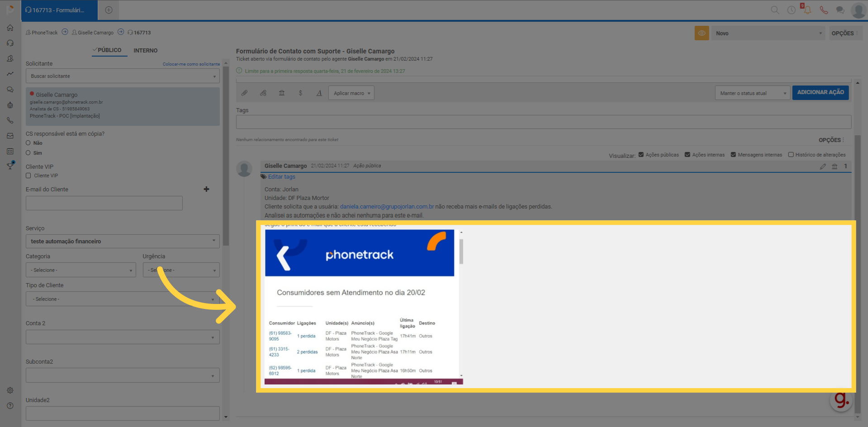Viewport: 868px width, 427px height.
Task: Click the E-mail do Cliente input field
Action: 104,203
